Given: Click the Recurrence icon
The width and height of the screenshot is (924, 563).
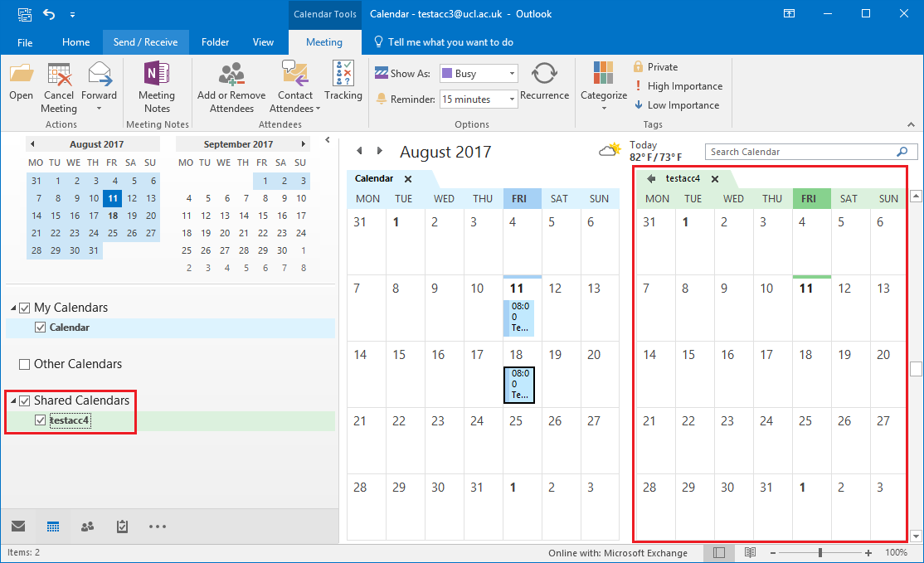Looking at the screenshot, I should point(544,74).
